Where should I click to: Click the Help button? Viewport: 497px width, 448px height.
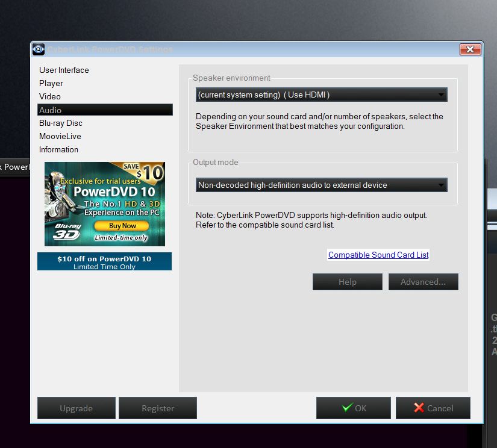[x=348, y=282]
